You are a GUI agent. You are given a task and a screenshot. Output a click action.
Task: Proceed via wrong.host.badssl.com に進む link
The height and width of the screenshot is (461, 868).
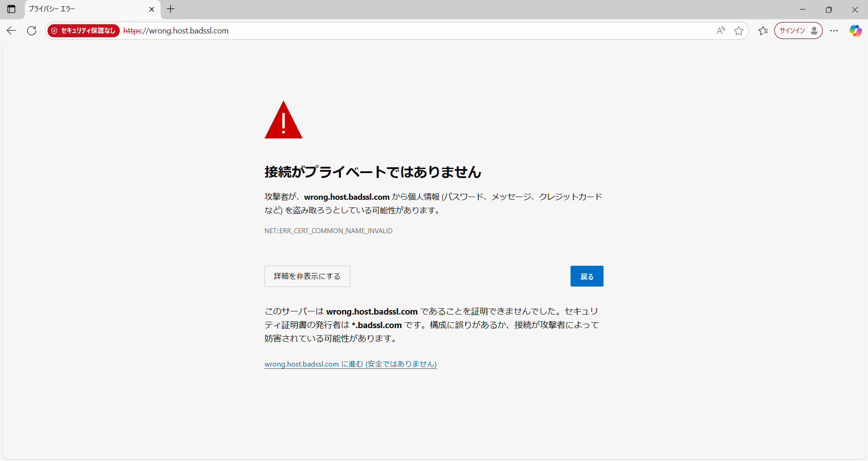[350, 364]
